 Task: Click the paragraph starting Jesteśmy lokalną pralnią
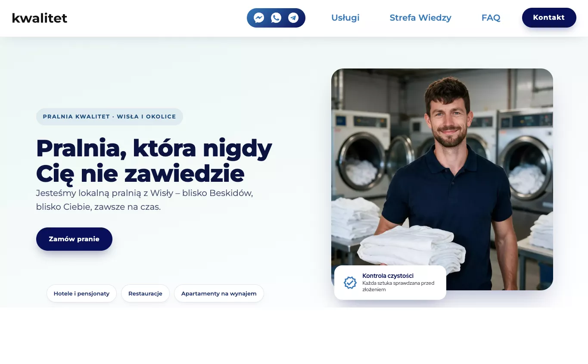pyautogui.click(x=144, y=200)
